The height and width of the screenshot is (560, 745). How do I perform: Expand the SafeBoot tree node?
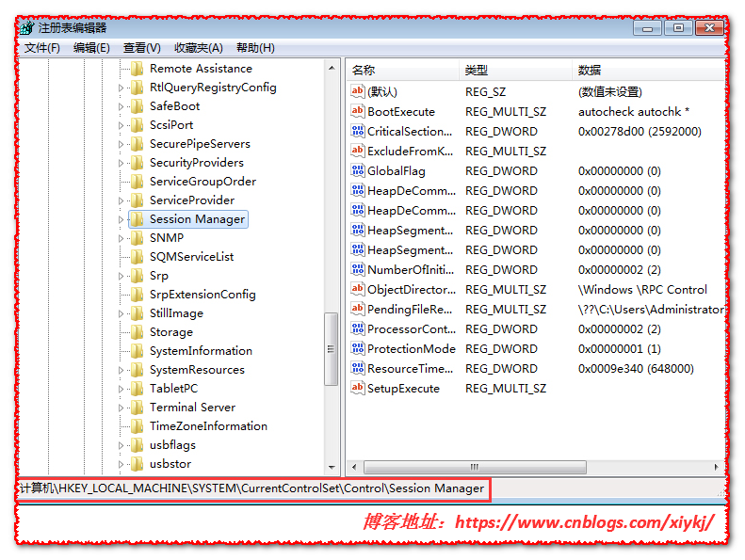coord(121,106)
